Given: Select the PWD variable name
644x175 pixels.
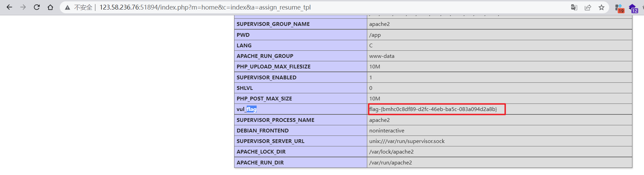Looking at the screenshot, I should [243, 35].
